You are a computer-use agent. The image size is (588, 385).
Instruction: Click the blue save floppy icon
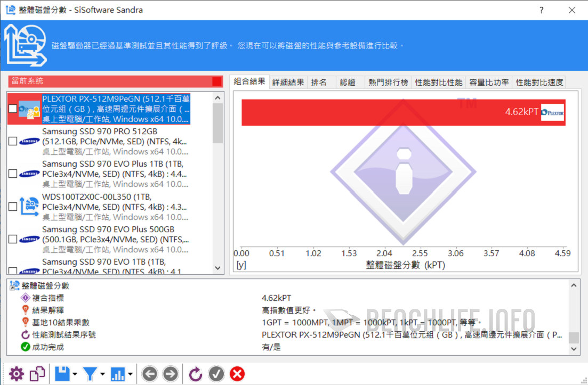[62, 374]
